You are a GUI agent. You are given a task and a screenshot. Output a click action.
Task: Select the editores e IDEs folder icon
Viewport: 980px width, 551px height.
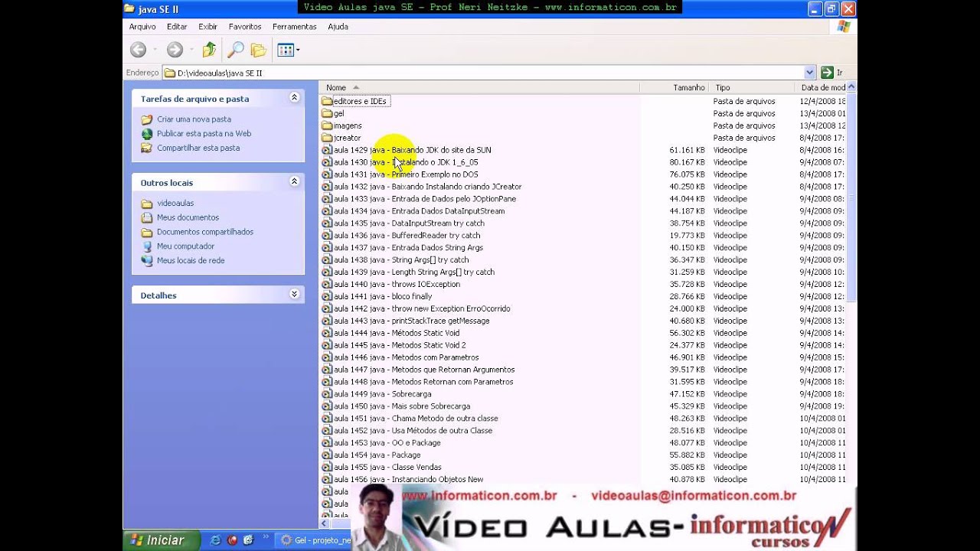[x=327, y=101]
